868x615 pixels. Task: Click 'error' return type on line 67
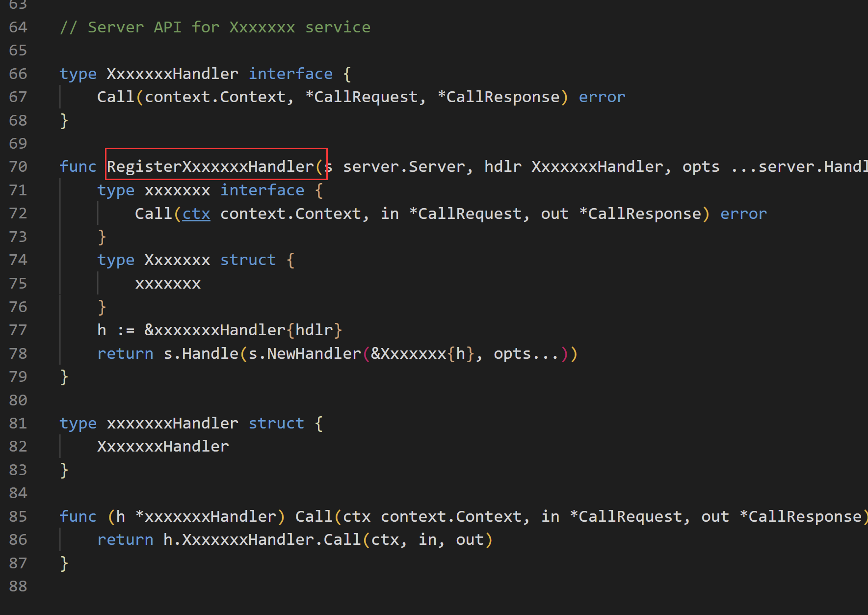coord(602,97)
